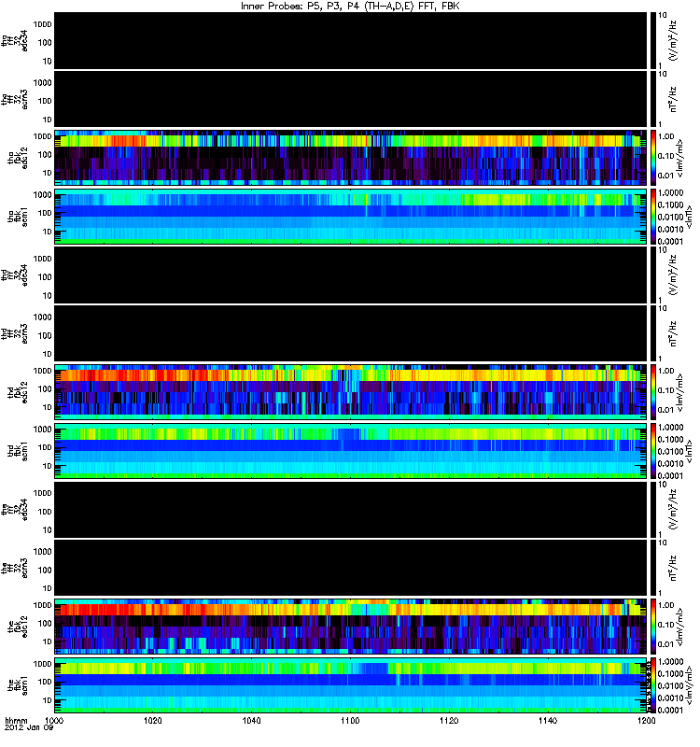Click the color bar beside thd fbk scm1
This screenshot has width=700, height=747.
(x=653, y=449)
